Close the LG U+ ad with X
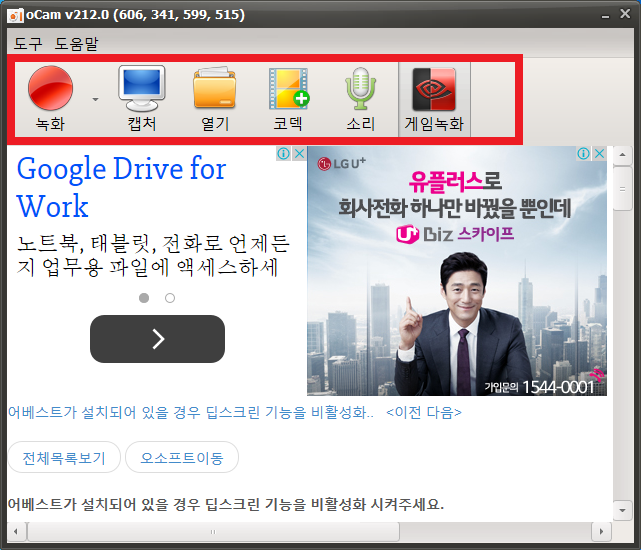Image resolution: width=641 pixels, height=550 pixels. point(599,154)
